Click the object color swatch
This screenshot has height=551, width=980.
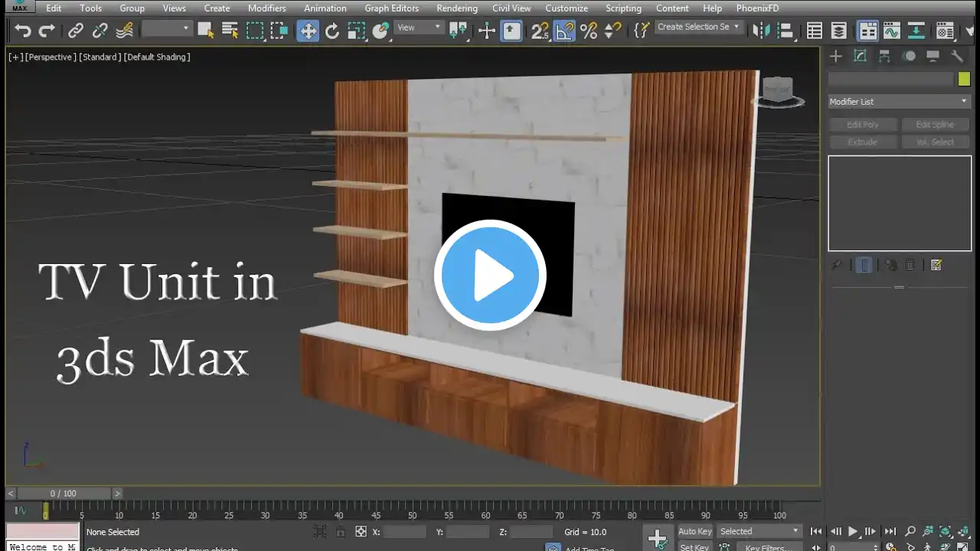coord(964,79)
